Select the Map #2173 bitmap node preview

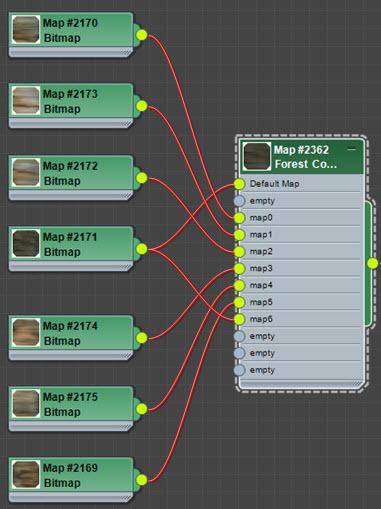coord(26,101)
